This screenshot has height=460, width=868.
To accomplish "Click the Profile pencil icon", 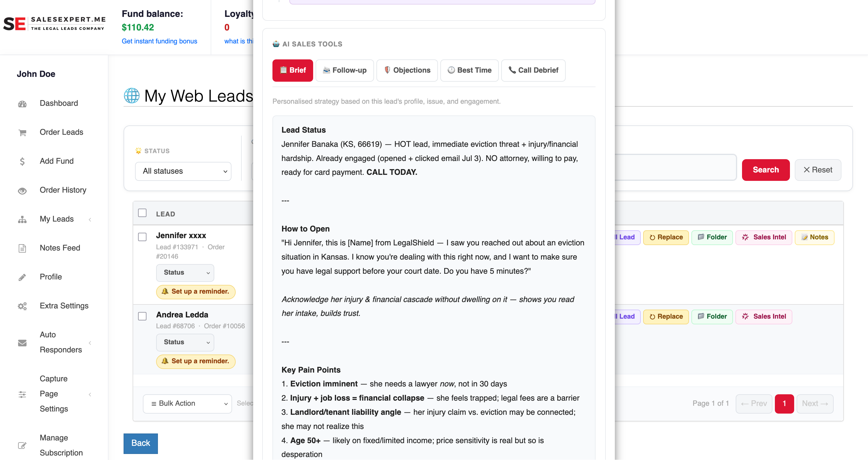I will coord(22,277).
